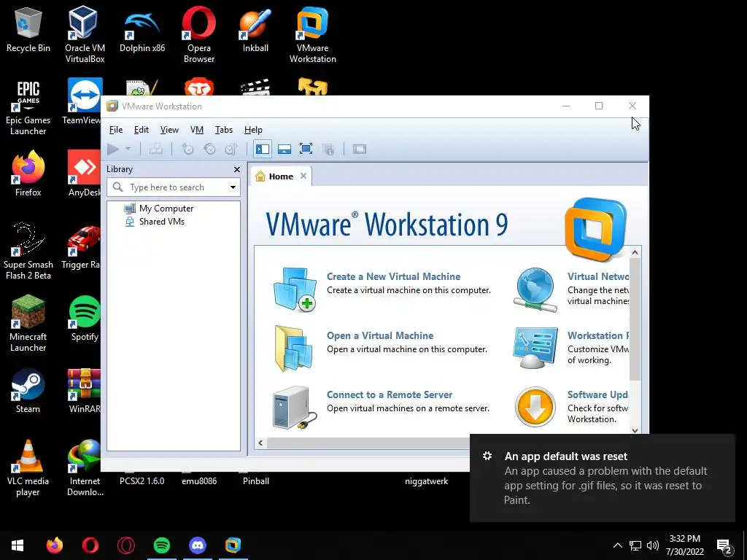Screen dimensions: 747x560
Task: Click the 'An app default was reset' notification
Action: 602,478
